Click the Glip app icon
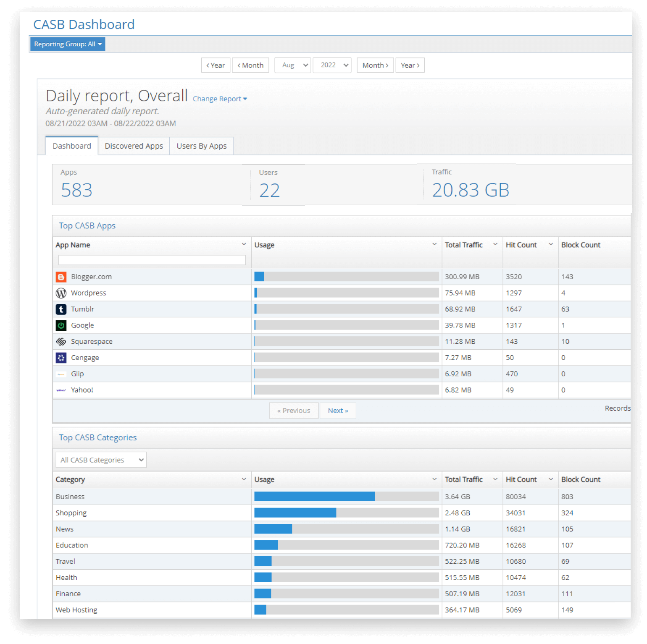 coord(61,374)
